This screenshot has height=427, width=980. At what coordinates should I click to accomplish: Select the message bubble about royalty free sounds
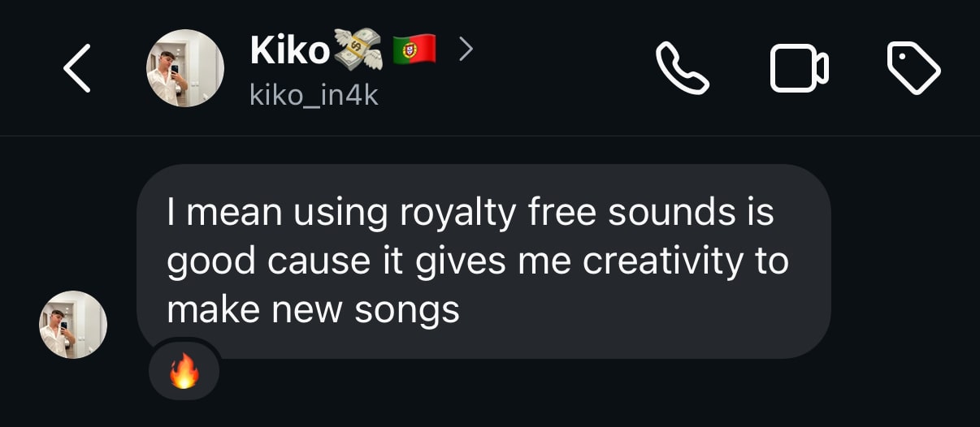[483, 261]
